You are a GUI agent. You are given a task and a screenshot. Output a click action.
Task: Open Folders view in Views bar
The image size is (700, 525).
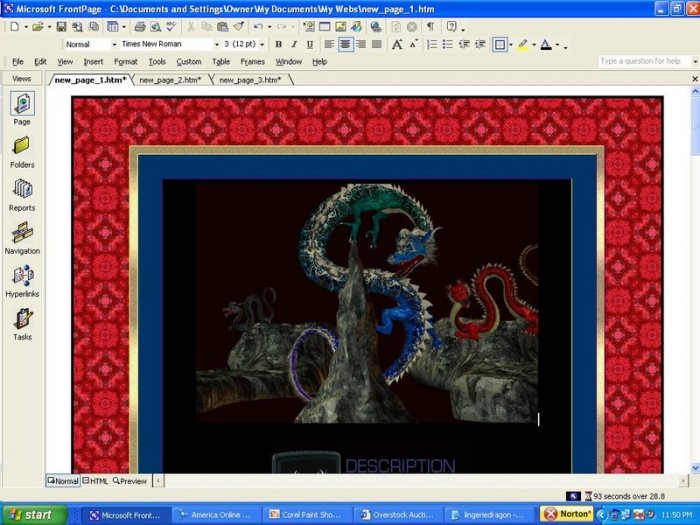[22, 152]
